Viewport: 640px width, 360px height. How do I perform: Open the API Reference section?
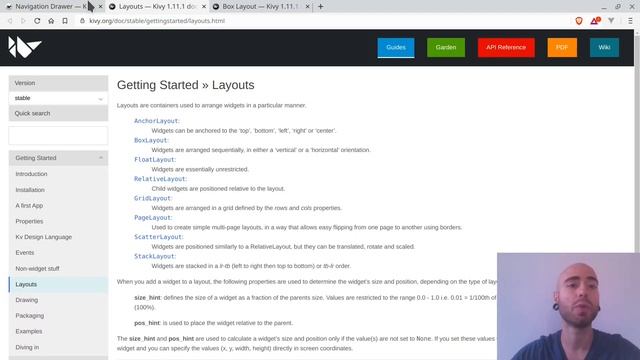coord(506,47)
